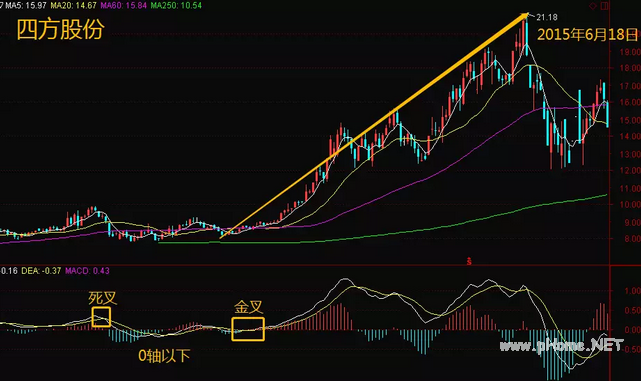
Task: Click the red 's' marker on the time axis
Action: [469, 261]
